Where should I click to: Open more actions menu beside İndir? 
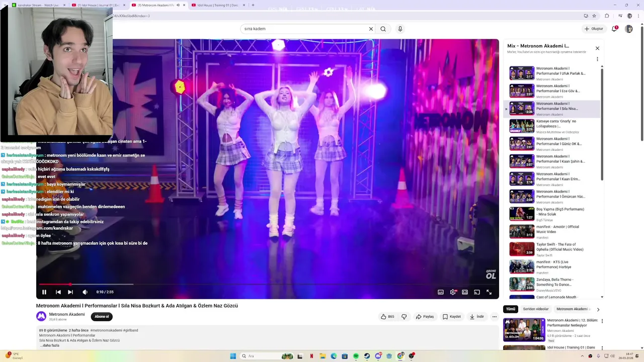click(x=495, y=317)
